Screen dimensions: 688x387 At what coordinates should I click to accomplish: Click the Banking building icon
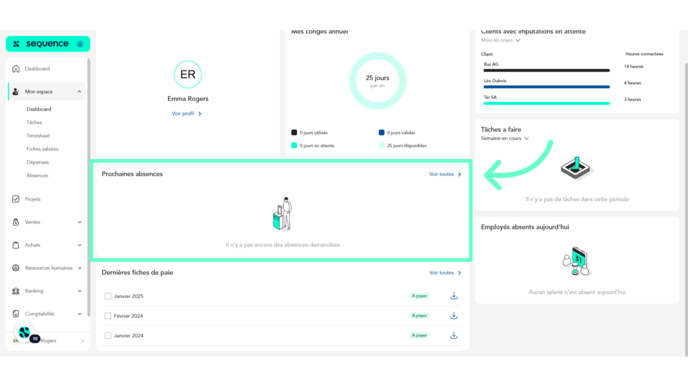pyautogui.click(x=16, y=291)
